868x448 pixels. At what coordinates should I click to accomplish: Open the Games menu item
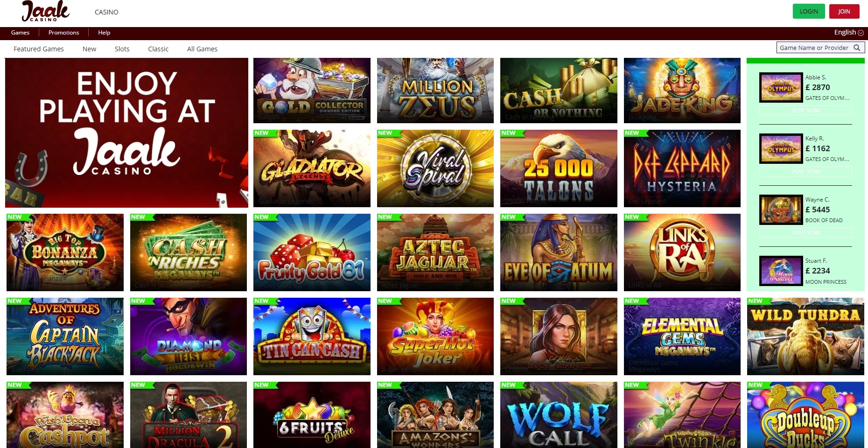[20, 33]
